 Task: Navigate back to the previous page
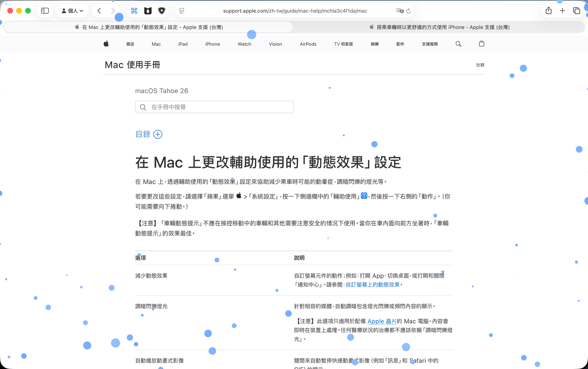click(x=99, y=11)
